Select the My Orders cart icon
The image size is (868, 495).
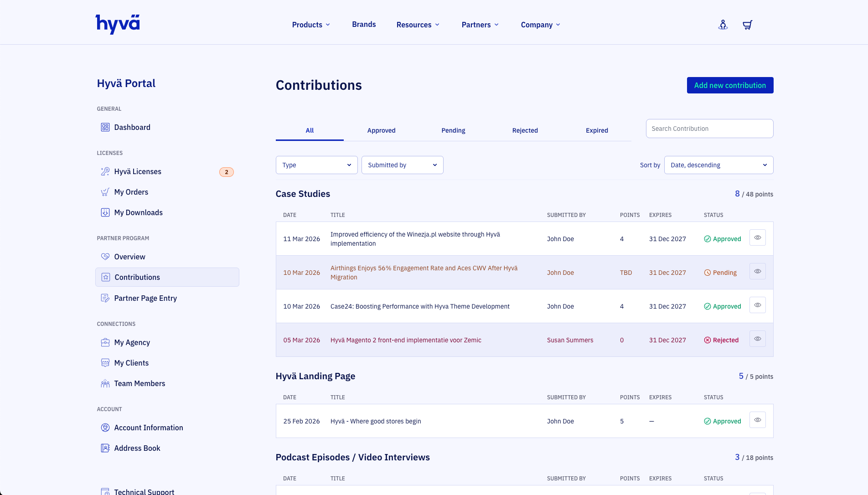[x=105, y=192]
